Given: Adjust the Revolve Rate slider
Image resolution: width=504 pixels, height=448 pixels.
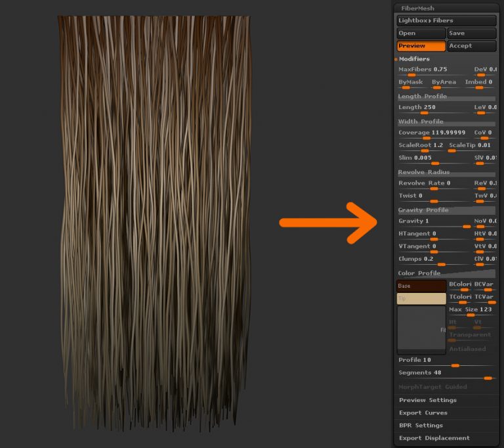Looking at the screenshot, I should tap(433, 185).
